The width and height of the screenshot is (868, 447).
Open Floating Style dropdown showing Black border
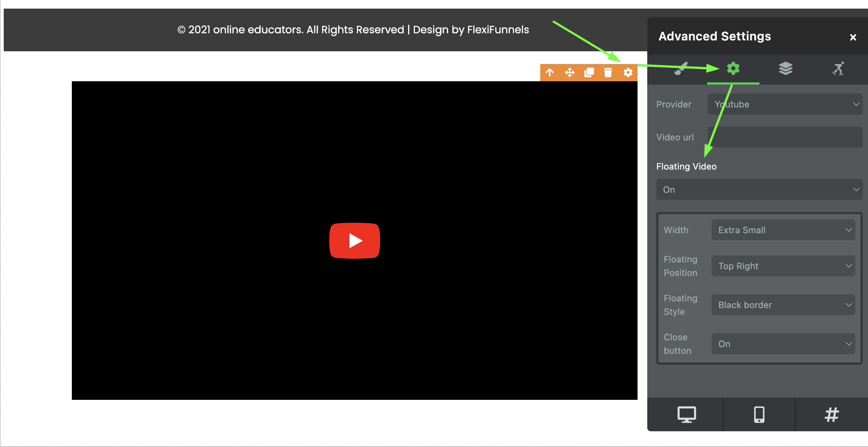783,305
